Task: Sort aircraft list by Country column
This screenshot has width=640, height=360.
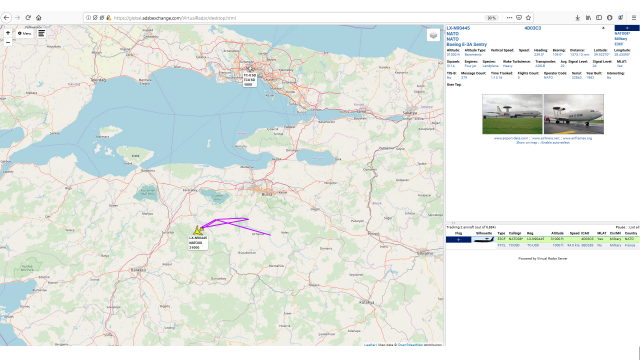Action: coord(631,233)
